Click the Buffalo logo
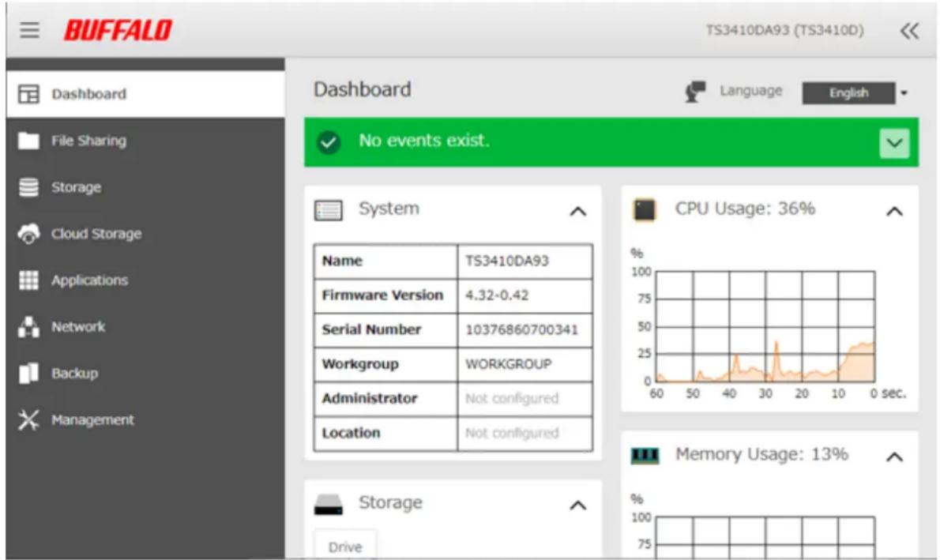 (x=118, y=31)
